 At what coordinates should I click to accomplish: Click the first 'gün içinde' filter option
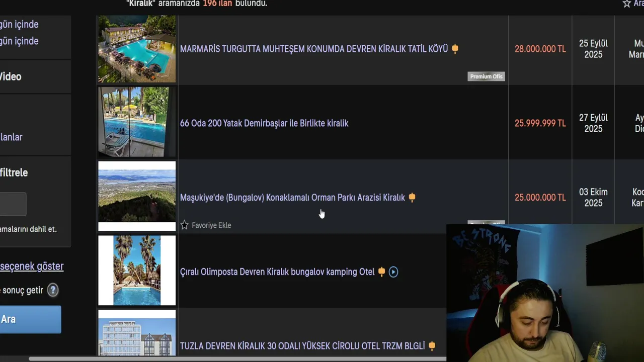19,24
